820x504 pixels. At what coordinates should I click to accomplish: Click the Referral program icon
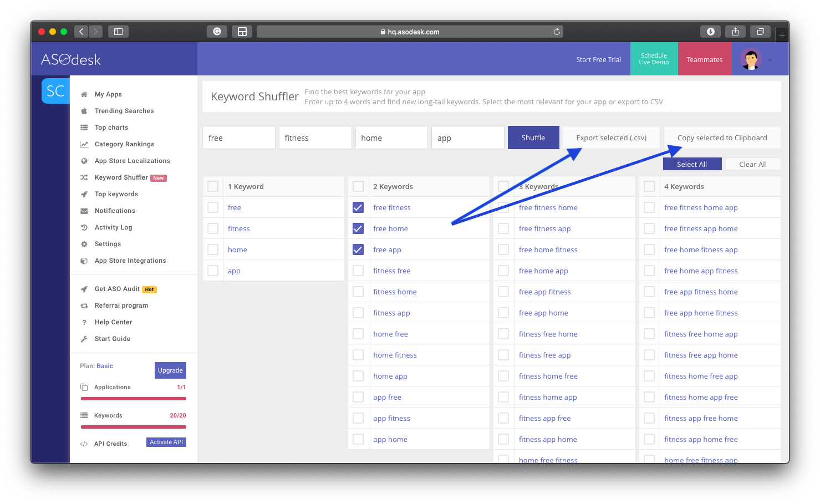pos(84,306)
